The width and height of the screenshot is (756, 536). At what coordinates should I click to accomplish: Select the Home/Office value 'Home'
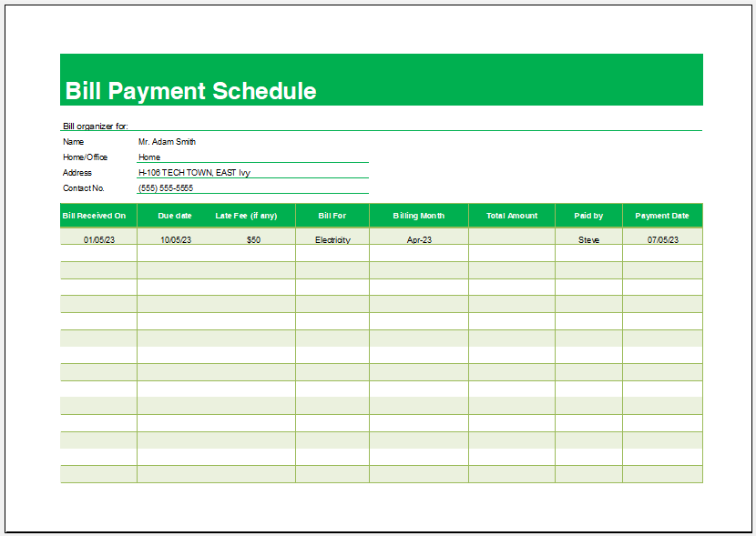(x=149, y=157)
